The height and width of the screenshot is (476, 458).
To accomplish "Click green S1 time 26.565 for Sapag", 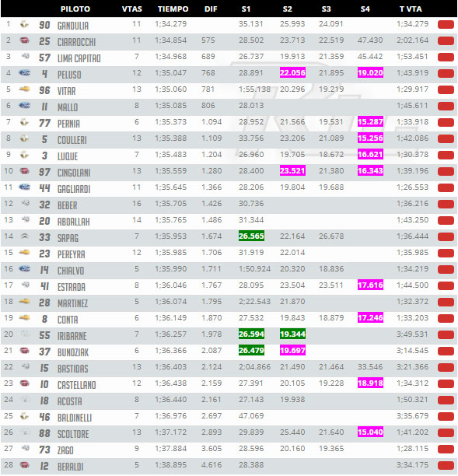I will [x=251, y=236].
